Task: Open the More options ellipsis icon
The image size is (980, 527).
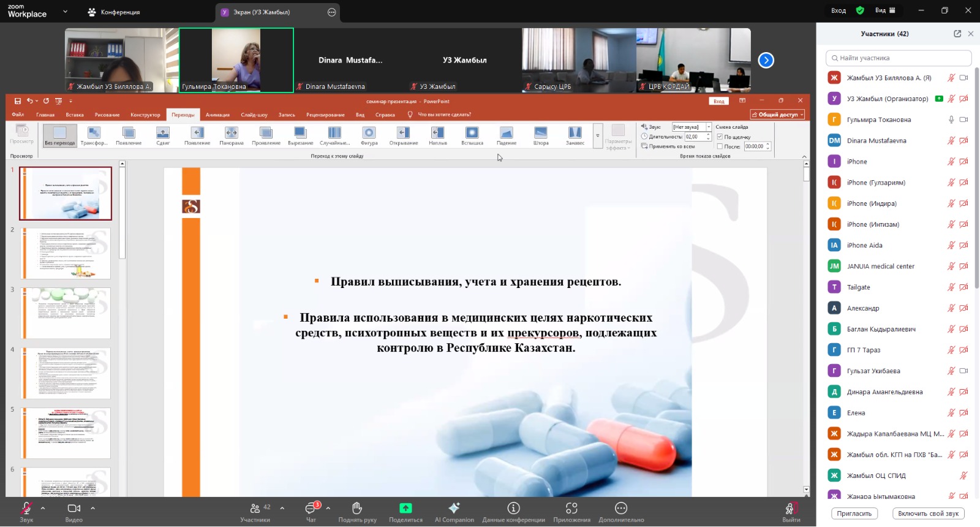Action: [x=621, y=508]
